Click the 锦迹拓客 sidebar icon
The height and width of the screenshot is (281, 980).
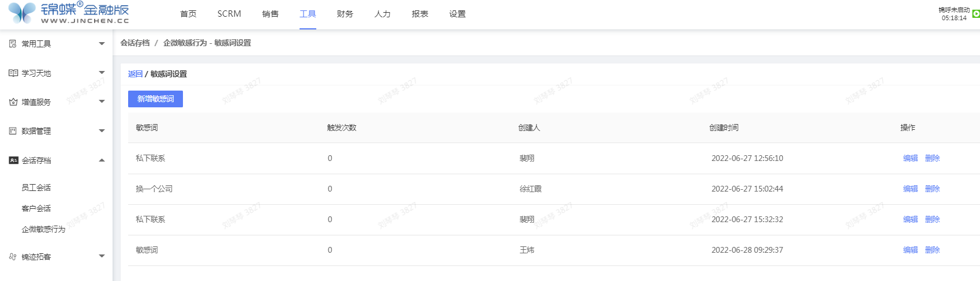[x=13, y=257]
